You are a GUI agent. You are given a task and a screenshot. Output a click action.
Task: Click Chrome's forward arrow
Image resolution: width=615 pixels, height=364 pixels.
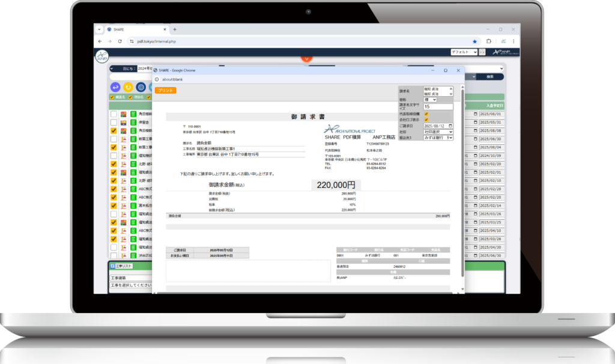[110, 41]
